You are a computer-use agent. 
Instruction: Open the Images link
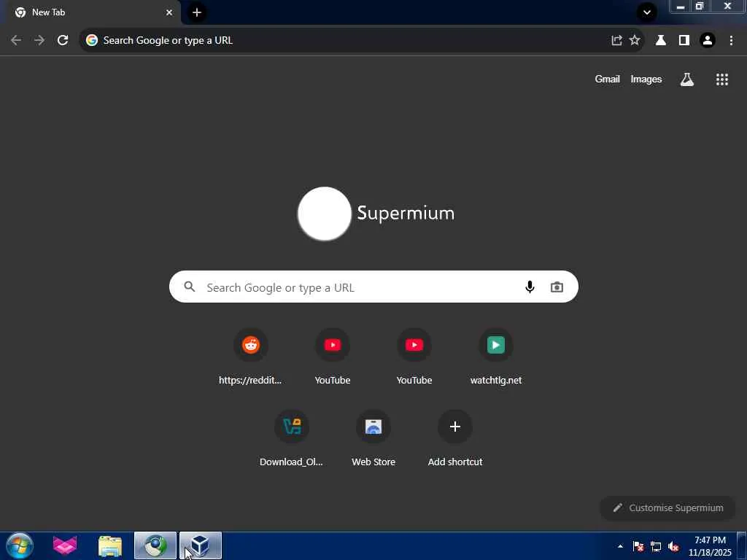pos(646,79)
